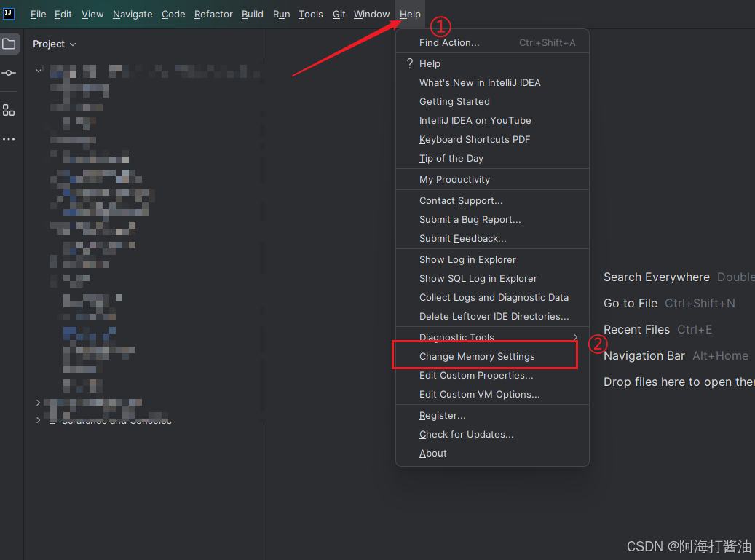The width and height of the screenshot is (755, 560).
Task: Open the Navigate menu
Action: point(133,15)
